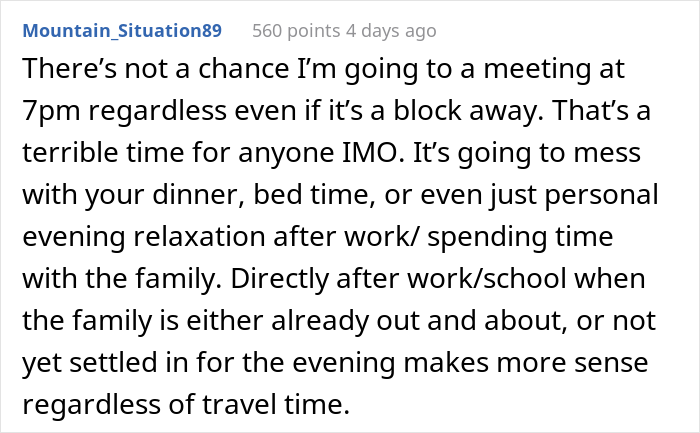
Task: Click the phrase travel time
Action: pyautogui.click(x=275, y=404)
